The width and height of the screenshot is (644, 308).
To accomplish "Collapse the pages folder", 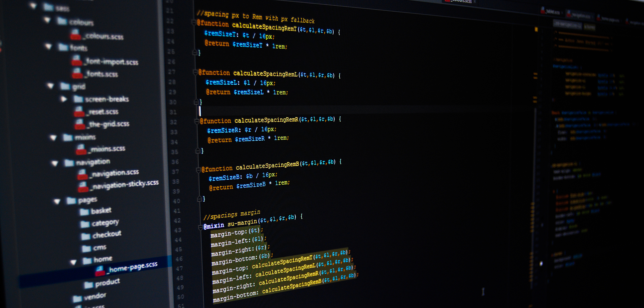I will [x=57, y=201].
